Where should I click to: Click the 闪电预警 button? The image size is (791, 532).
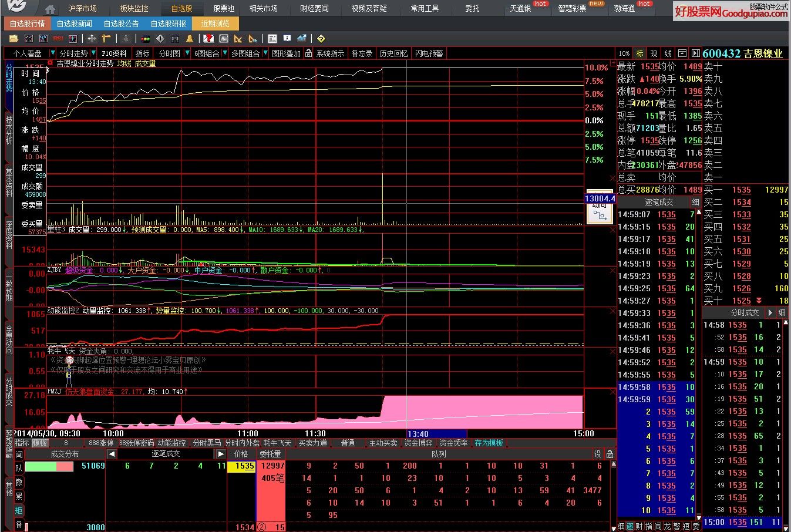click(x=429, y=53)
